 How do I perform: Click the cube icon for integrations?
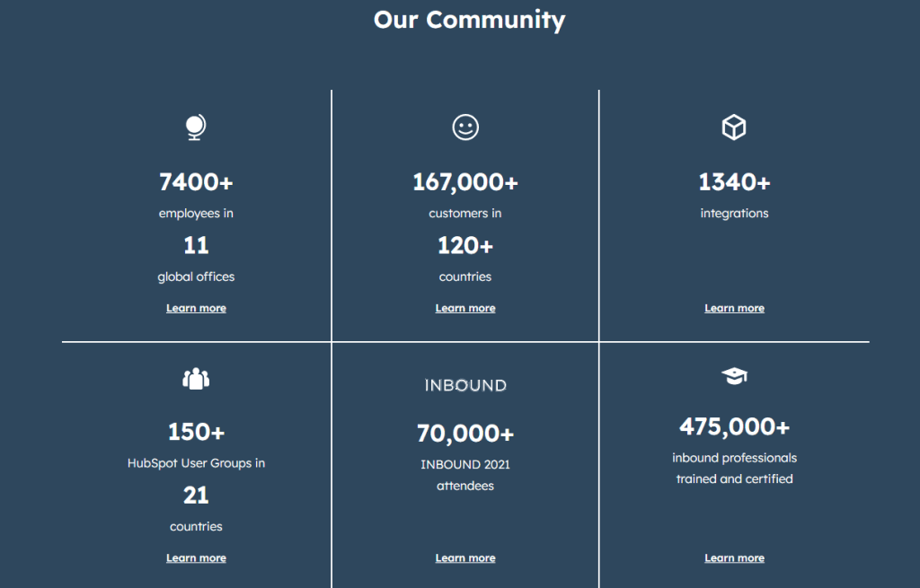734,127
